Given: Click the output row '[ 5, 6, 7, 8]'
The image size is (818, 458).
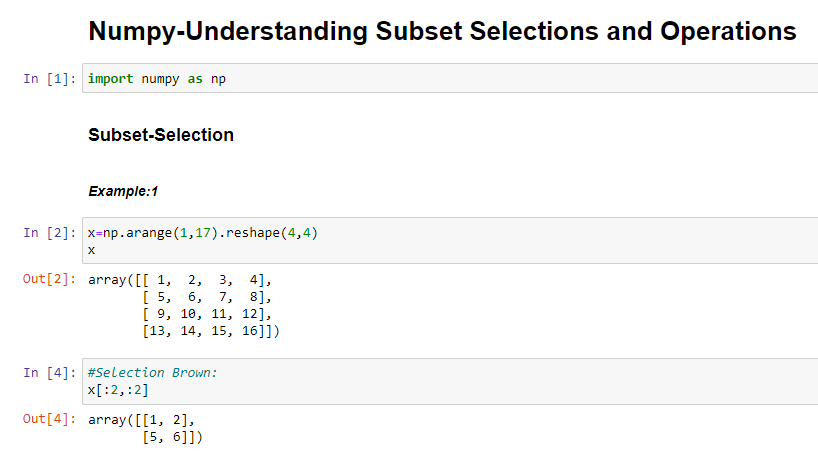Looking at the screenshot, I should (x=207, y=297).
